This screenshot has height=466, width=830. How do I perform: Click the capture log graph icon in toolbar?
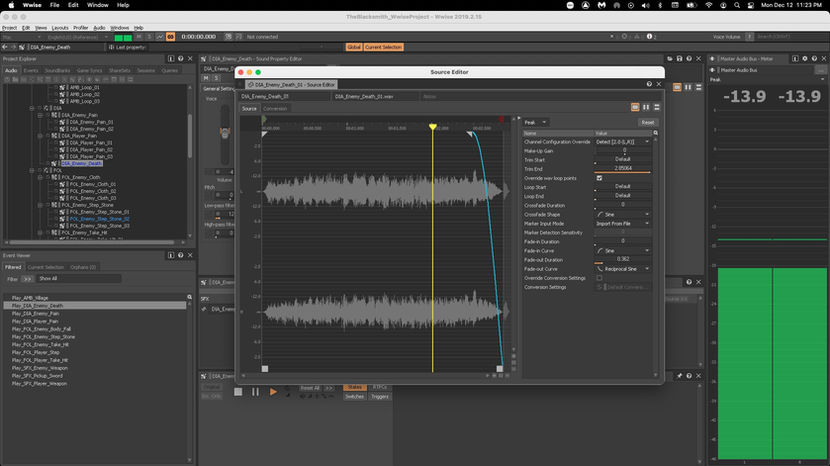point(160,37)
